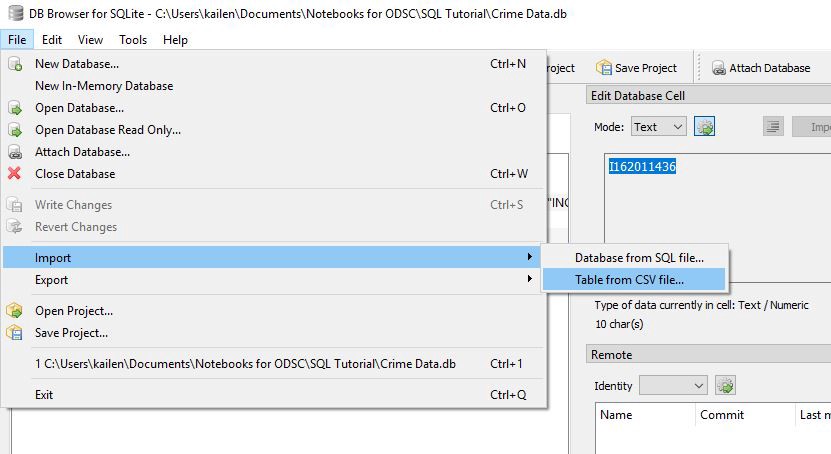Screen dimensions: 831x454
Task: Select Database from SQL file...
Action: [x=634, y=258]
